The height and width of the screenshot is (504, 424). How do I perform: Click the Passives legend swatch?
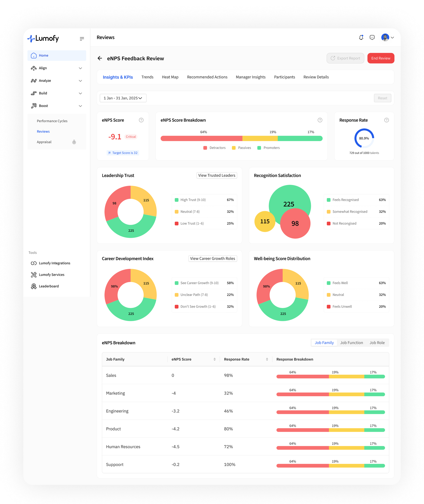pyautogui.click(x=234, y=148)
